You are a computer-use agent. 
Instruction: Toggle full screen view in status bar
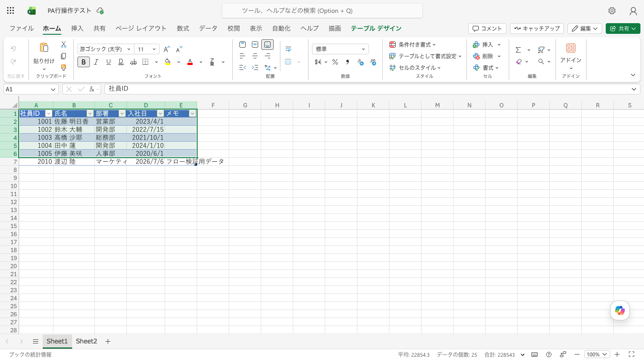(631, 355)
